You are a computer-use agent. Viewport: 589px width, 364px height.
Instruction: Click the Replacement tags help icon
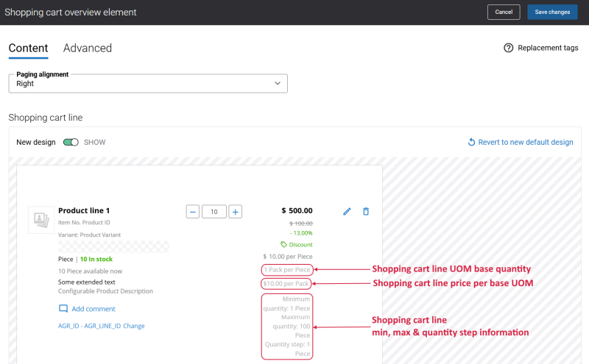(x=508, y=48)
